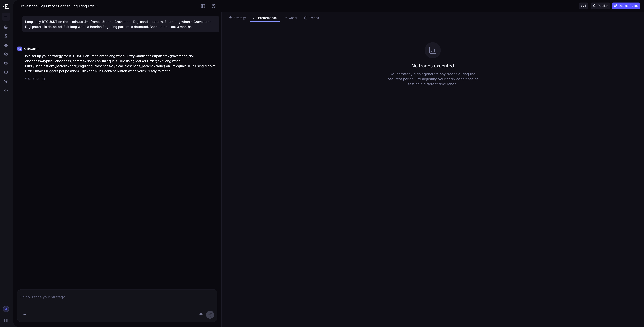Create a new strategy with plus icon
Viewport: 644px width, 327px height.
click(x=6, y=17)
